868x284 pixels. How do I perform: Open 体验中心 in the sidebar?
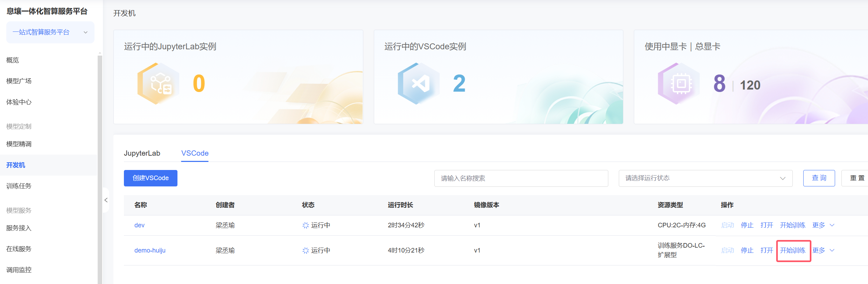(x=19, y=102)
